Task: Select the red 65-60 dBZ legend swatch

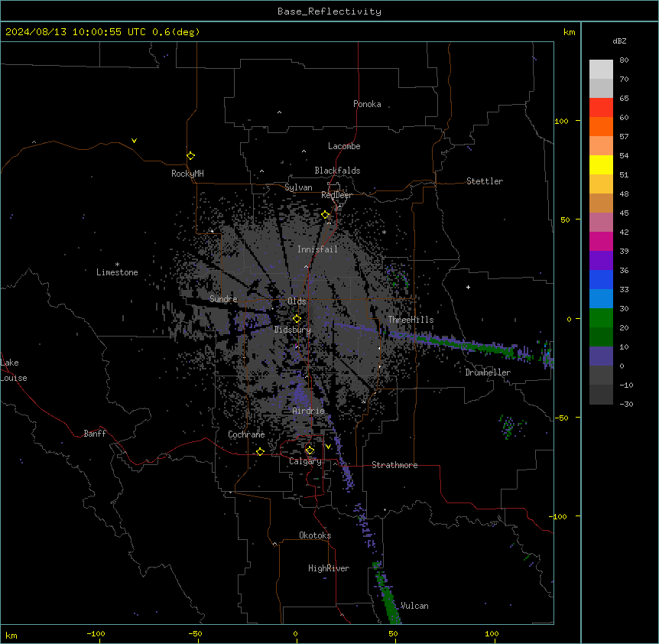Action: (x=601, y=107)
